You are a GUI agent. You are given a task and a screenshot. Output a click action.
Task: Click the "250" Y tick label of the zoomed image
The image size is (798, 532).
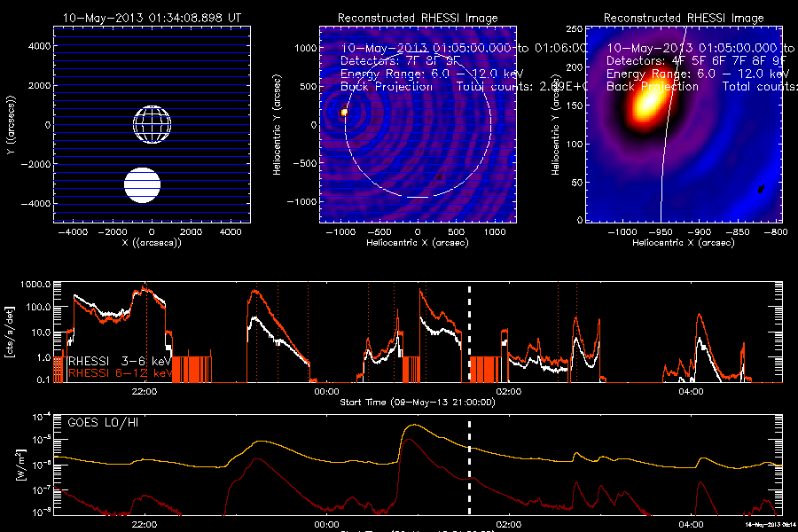pyautogui.click(x=575, y=29)
